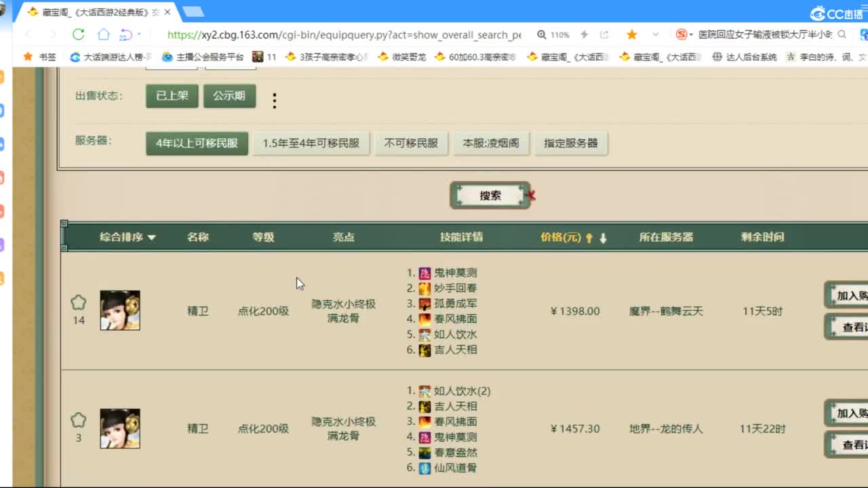Image resolution: width=868 pixels, height=488 pixels.
Task: Click 如人饮水(2) skill icon in second listing
Action: (425, 391)
